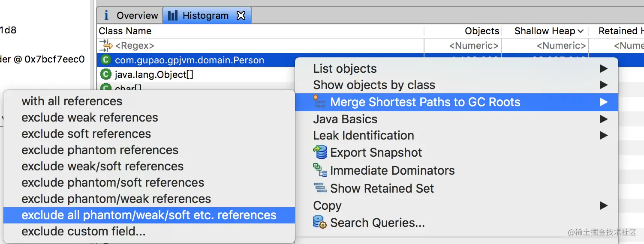This screenshot has height=244, width=644.
Task: Open the Copy submenu arrow
Action: [x=604, y=205]
